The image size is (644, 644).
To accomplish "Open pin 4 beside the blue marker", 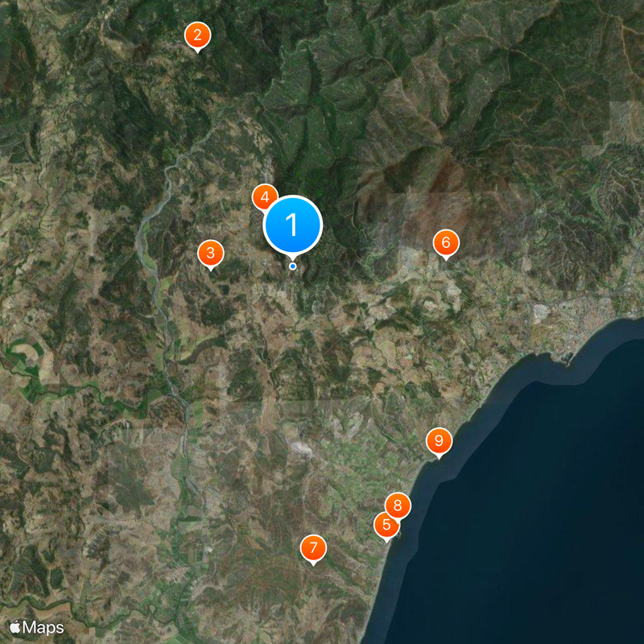I will [x=265, y=195].
